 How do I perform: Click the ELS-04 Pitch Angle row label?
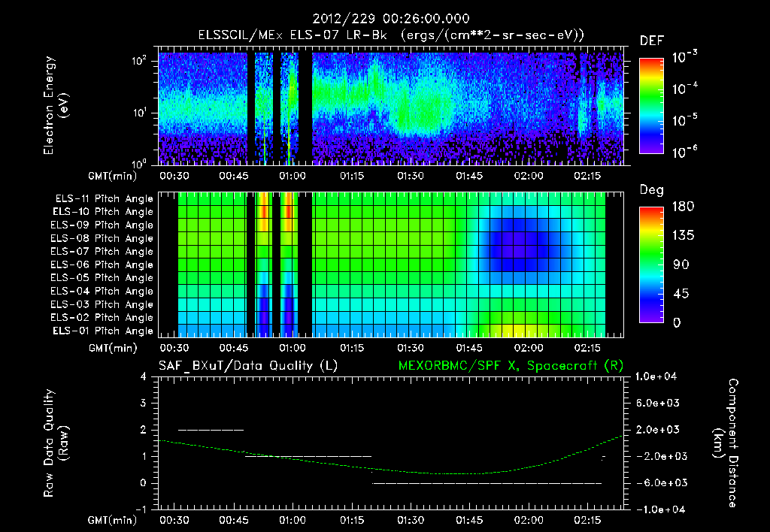(x=102, y=292)
